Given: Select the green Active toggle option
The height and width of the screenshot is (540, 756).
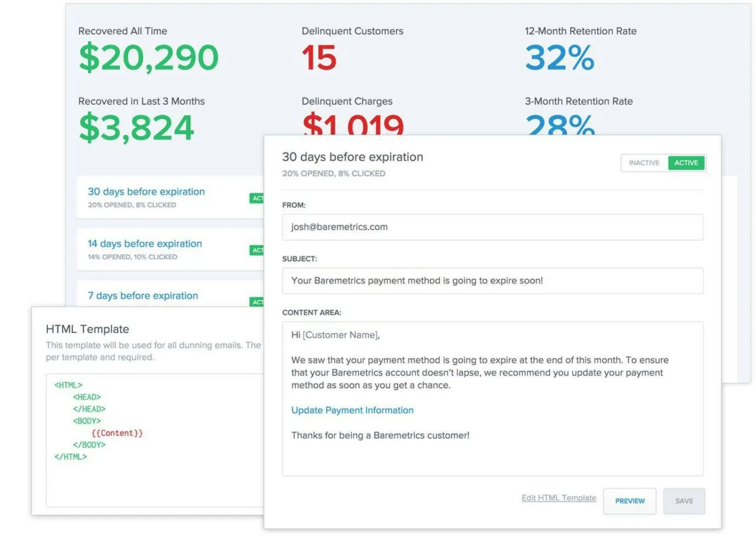Looking at the screenshot, I should [x=686, y=163].
